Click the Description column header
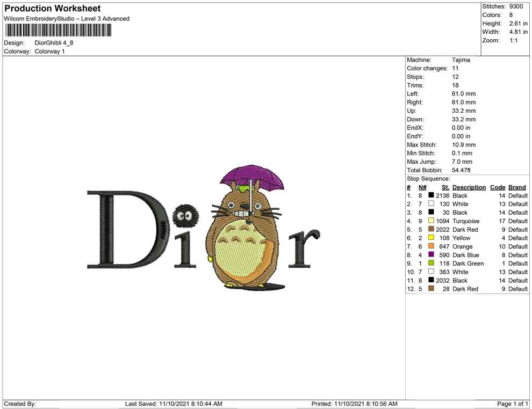Image resolution: width=532 pixels, height=409 pixels. [469, 187]
